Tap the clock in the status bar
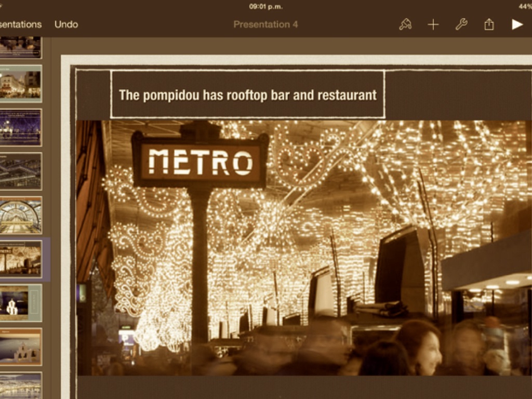The image size is (532, 399). point(265,6)
